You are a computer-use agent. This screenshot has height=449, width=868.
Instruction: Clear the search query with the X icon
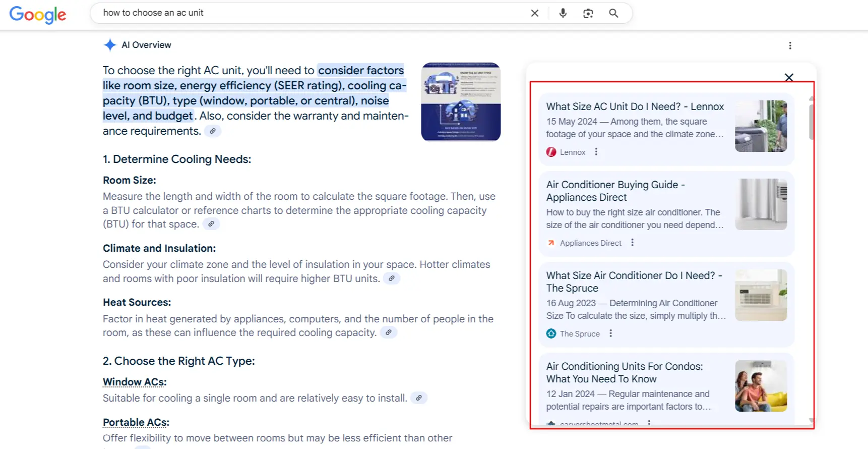pos(535,13)
